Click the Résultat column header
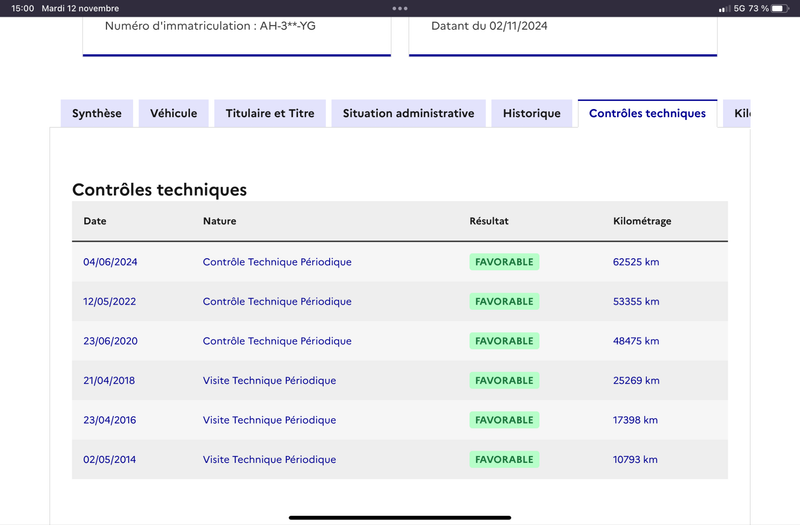Screen dimensions: 800x525 pyautogui.click(x=489, y=221)
